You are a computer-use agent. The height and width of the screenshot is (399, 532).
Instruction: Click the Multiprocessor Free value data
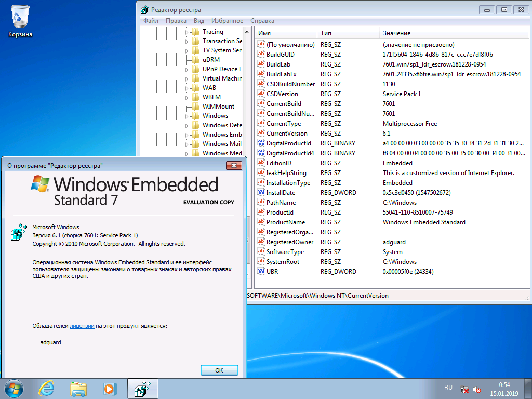pyautogui.click(x=409, y=124)
